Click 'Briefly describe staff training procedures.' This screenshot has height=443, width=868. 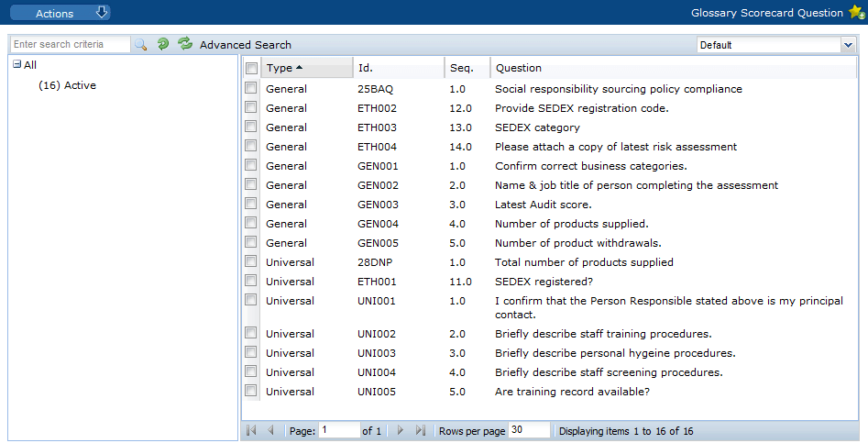click(x=603, y=334)
